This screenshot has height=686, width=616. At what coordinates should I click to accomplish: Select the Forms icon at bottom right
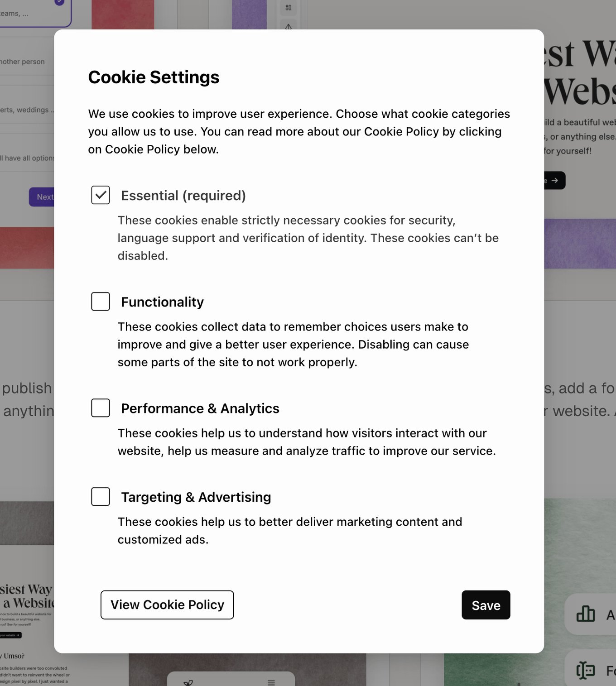coord(585,670)
